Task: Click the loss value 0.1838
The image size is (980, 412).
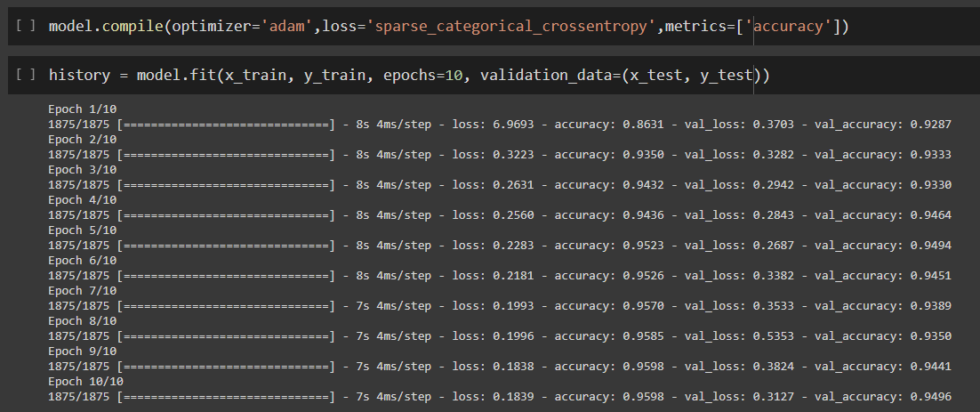Action: 513,367
